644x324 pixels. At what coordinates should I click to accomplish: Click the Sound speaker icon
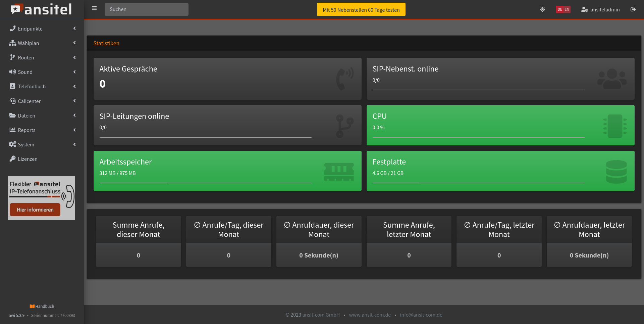point(12,72)
